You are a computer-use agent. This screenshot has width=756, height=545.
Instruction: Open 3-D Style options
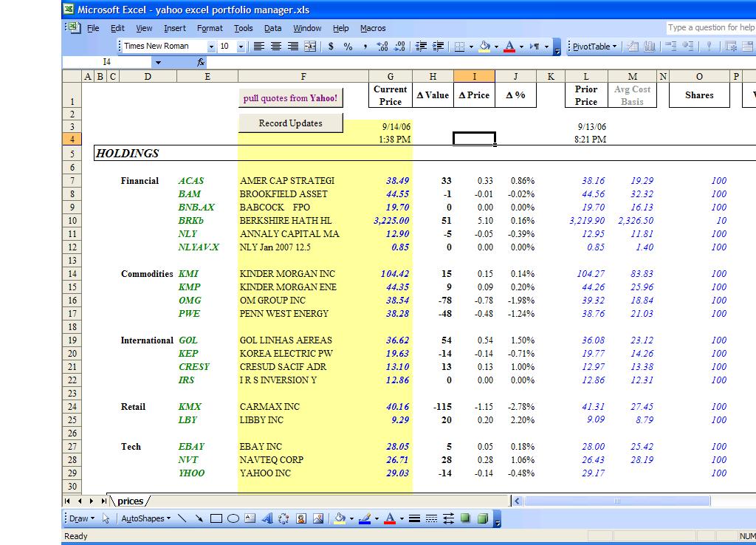tap(483, 518)
